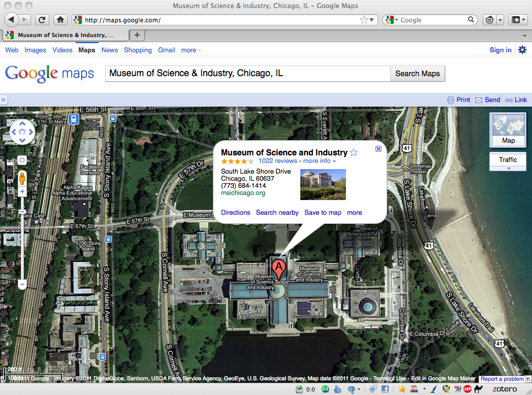Screen dimensions: 532x395
Task: Open the Web tab
Action: (x=12, y=50)
